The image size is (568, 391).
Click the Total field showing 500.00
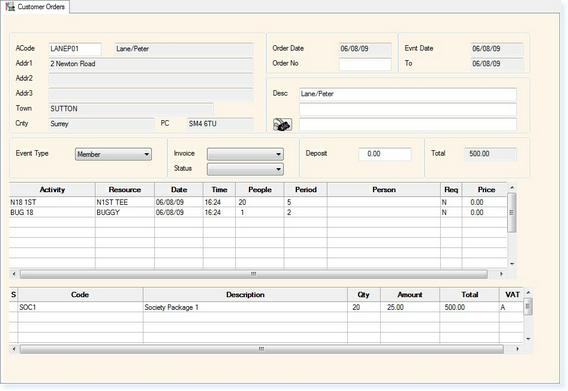click(x=490, y=154)
